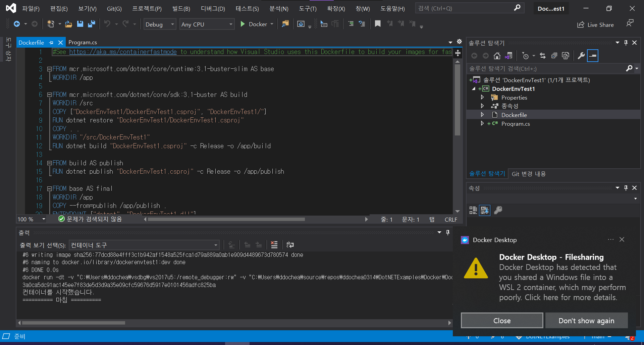This screenshot has width=644, height=345.
Task: Click the Find in Files toolbar icon
Action: (285, 24)
